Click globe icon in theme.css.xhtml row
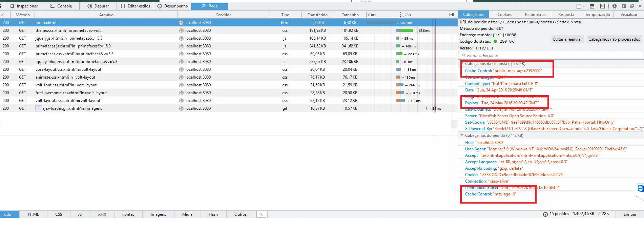Screen dimensions: 644x231 click(x=181, y=30)
